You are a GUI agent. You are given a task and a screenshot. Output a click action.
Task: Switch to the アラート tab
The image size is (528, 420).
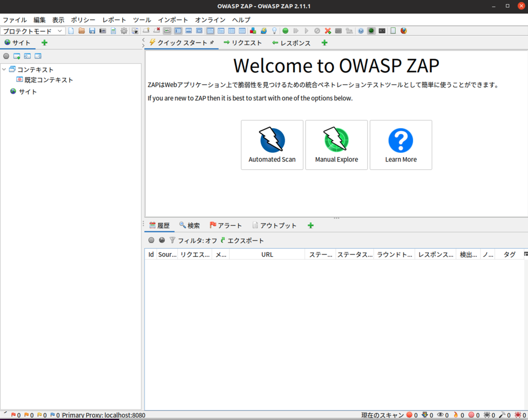pyautogui.click(x=226, y=225)
